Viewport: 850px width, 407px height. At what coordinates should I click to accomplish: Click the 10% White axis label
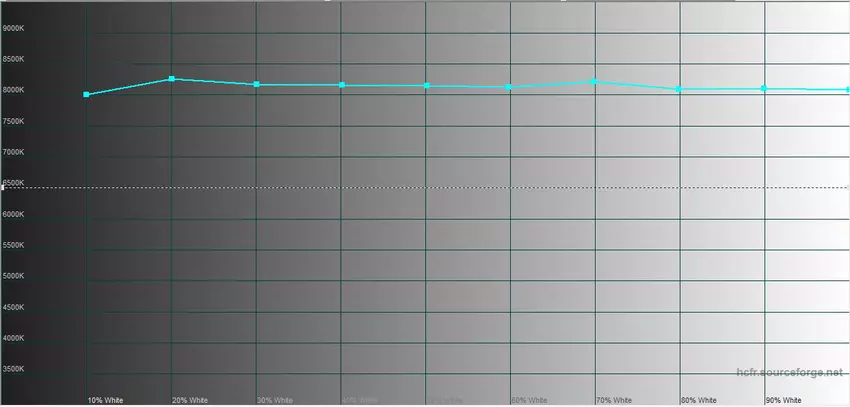tap(105, 400)
